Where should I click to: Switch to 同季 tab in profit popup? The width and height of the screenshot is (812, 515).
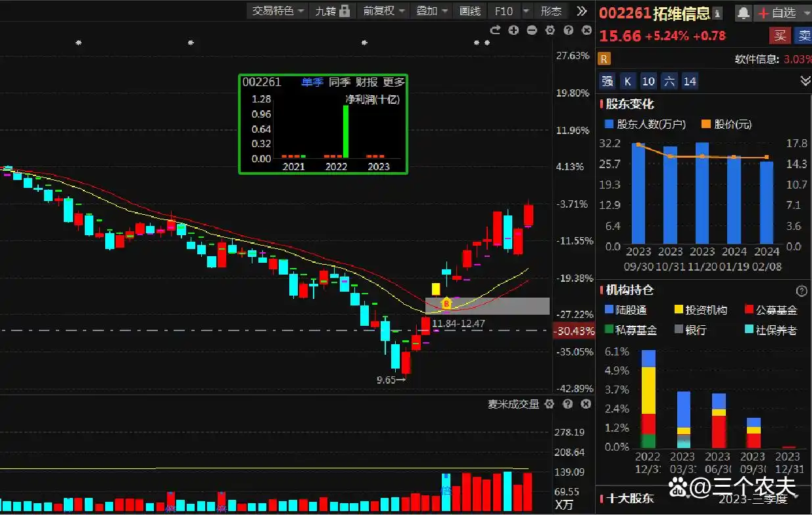(339, 82)
